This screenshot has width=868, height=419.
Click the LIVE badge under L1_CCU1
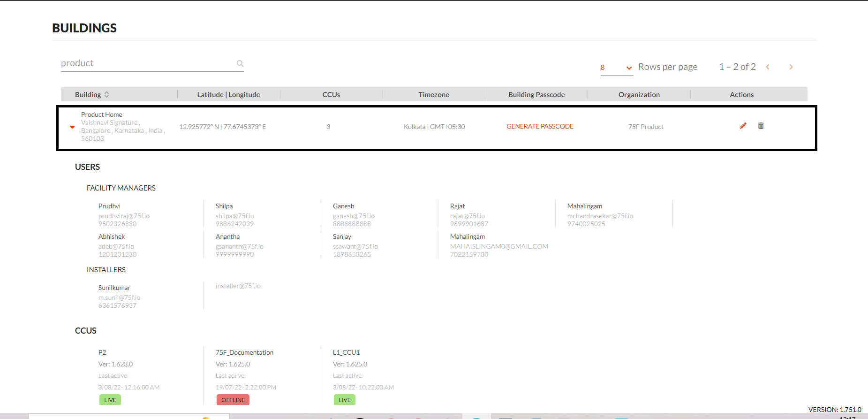[345, 400]
